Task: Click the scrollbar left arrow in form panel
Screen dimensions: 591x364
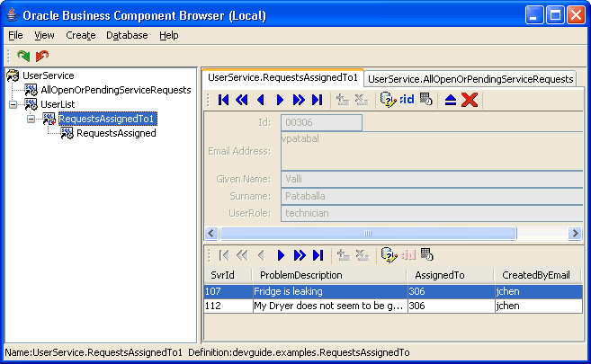Action: [x=211, y=234]
